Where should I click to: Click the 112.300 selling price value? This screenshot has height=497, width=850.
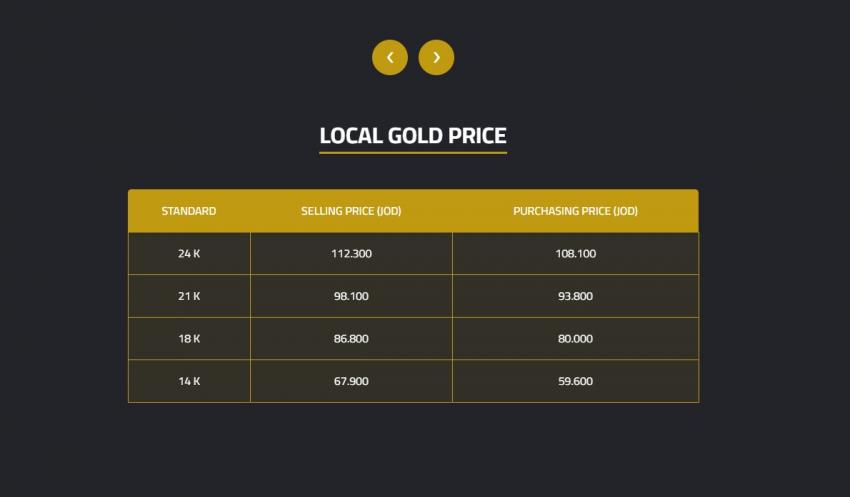tap(351, 254)
